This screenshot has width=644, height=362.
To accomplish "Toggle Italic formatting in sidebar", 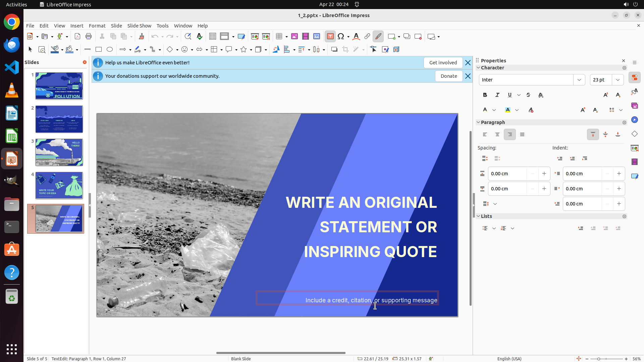I will pos(497,95).
